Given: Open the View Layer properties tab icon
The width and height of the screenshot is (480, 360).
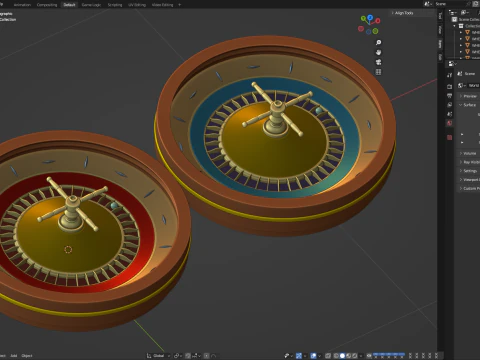Looking at the screenshot, I should pyautogui.click(x=449, y=105).
